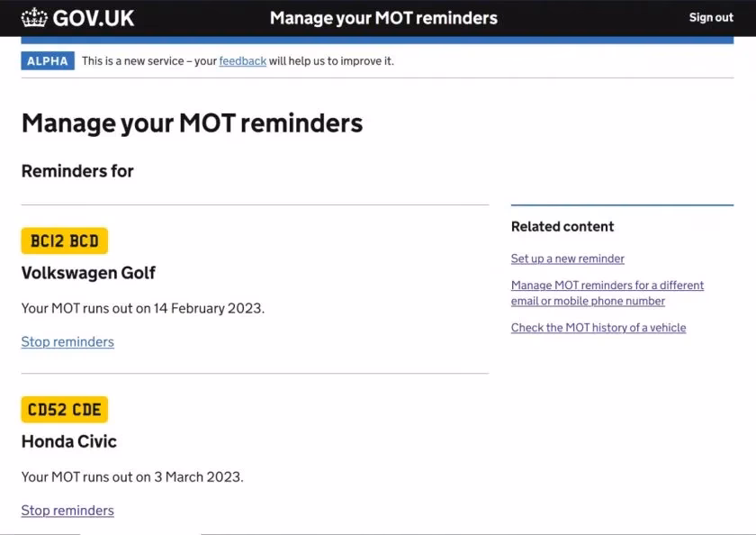Click the BC12 BCD number plate
The width and height of the screenshot is (756, 535).
pyautogui.click(x=64, y=240)
